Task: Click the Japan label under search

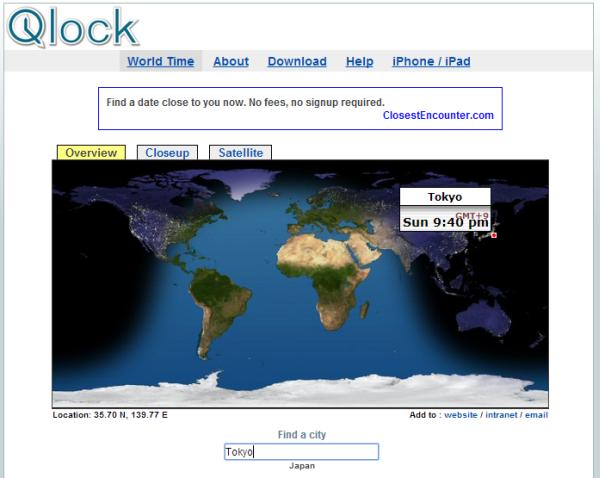Action: point(302,466)
